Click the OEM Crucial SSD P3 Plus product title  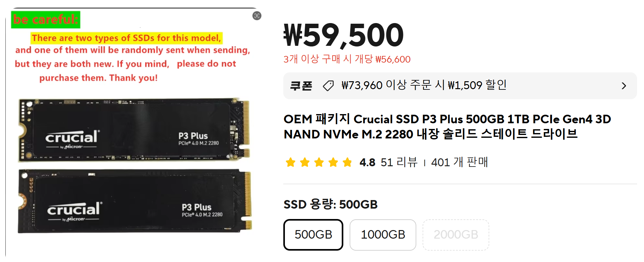[447, 126]
